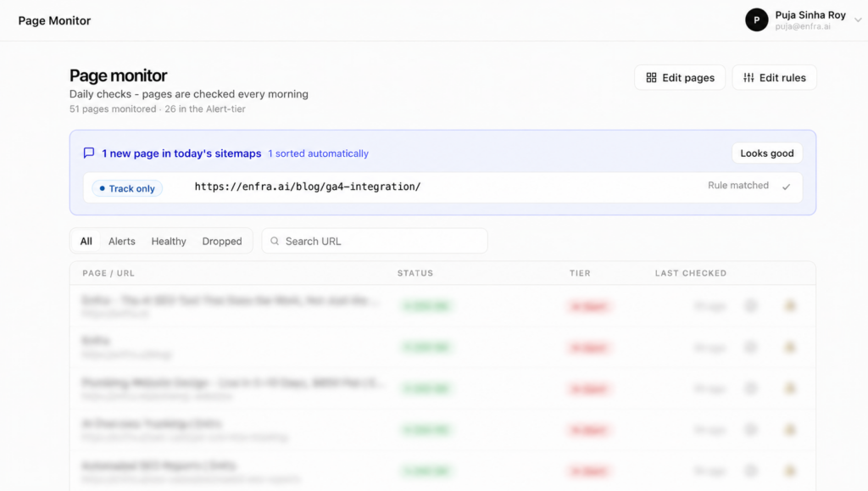Screen dimensions: 868x491
Task: Open the Edit rules button
Action: pos(774,77)
